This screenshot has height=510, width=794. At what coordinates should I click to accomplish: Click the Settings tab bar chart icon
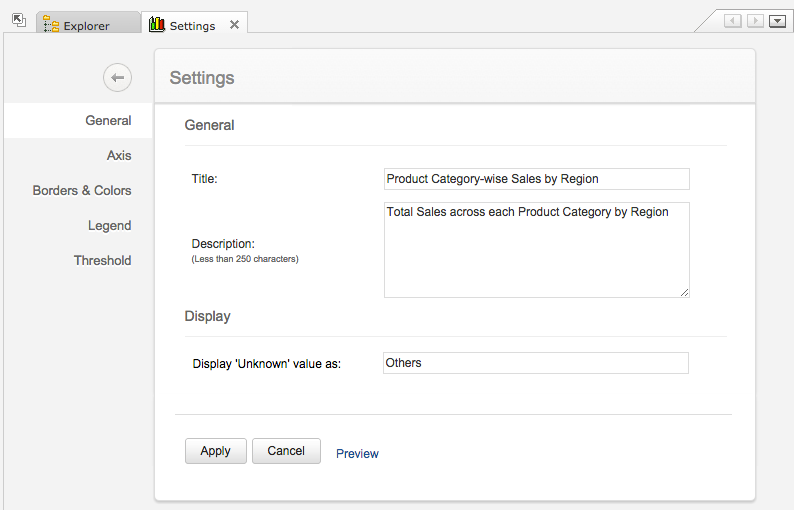coord(157,24)
